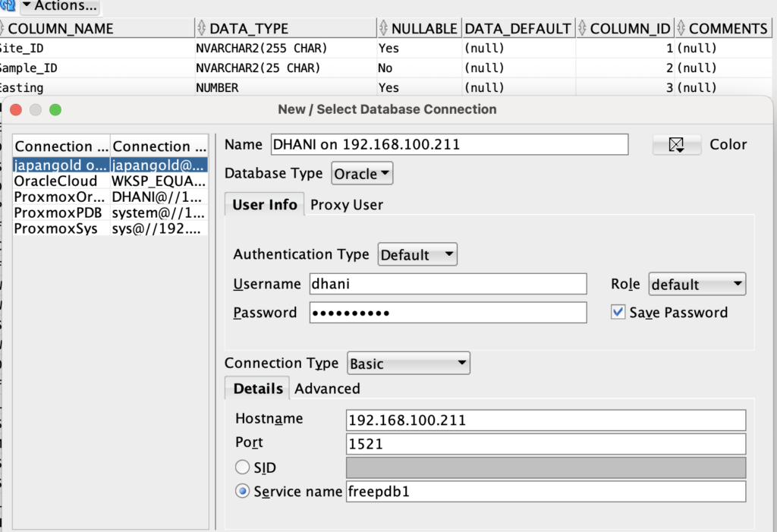Open the Role dropdown
Image resolution: width=777 pixels, height=532 pixels.
(697, 284)
